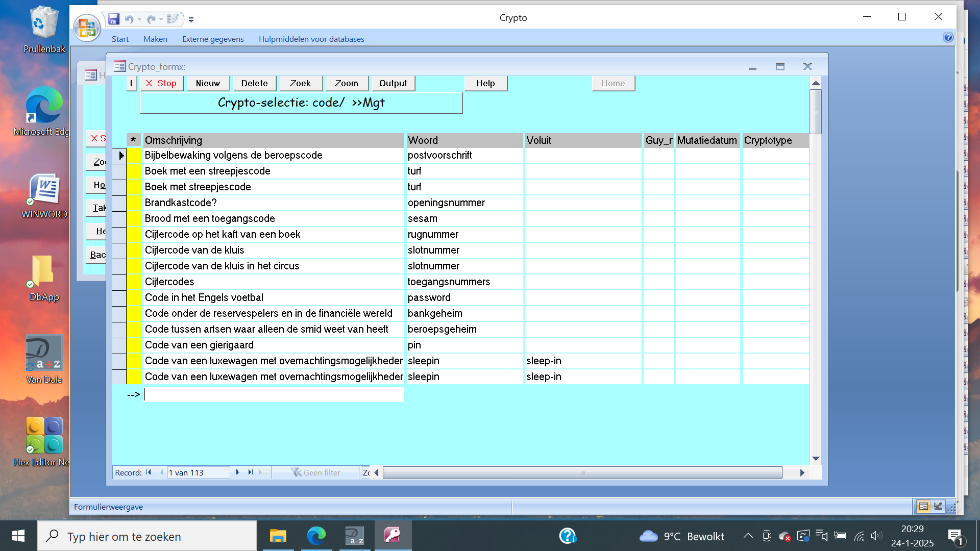Click the Access app icon on taskbar
The width and height of the screenshot is (980, 551).
tap(393, 536)
